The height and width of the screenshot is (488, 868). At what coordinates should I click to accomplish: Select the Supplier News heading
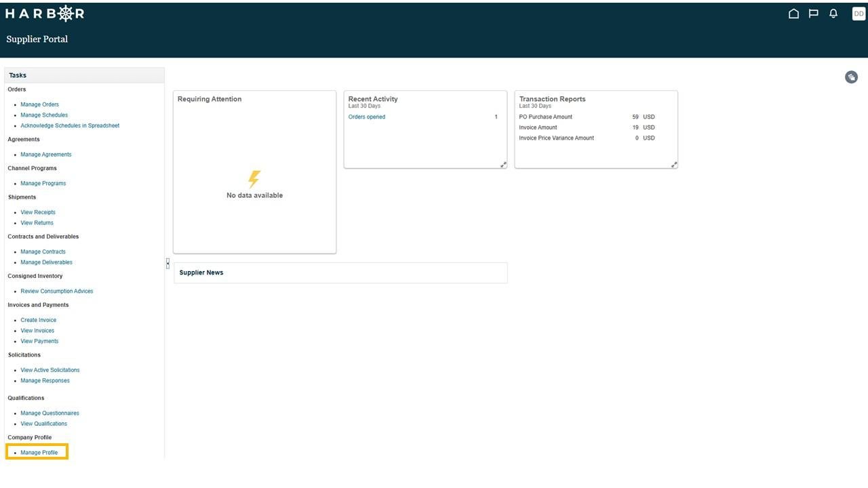(201, 272)
